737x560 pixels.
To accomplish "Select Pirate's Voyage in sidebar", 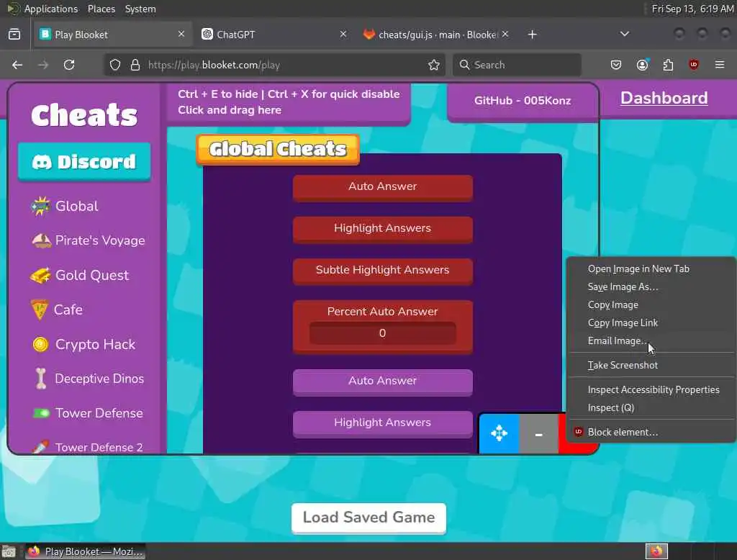I will (88, 240).
